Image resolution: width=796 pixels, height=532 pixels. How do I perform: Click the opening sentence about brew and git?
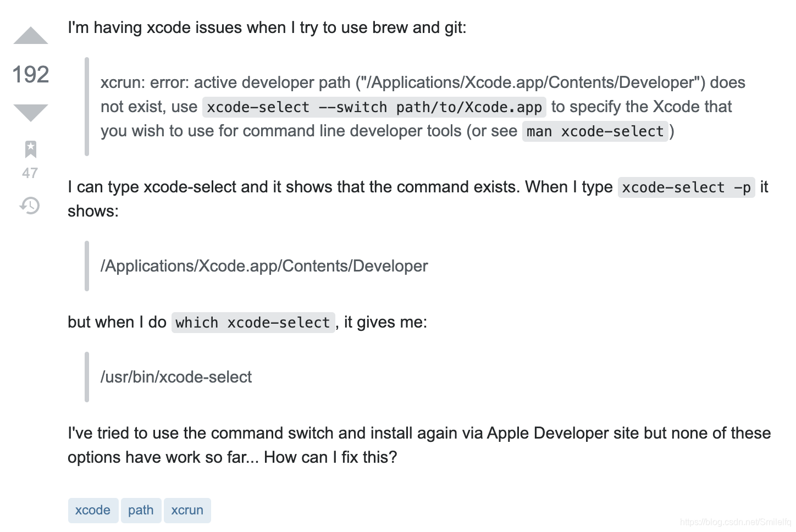(x=267, y=27)
